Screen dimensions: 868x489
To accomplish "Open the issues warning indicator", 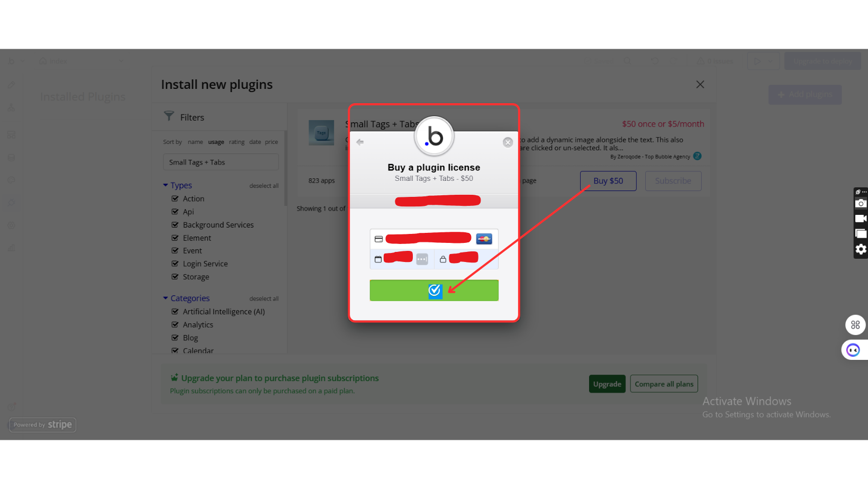I will click(x=715, y=61).
